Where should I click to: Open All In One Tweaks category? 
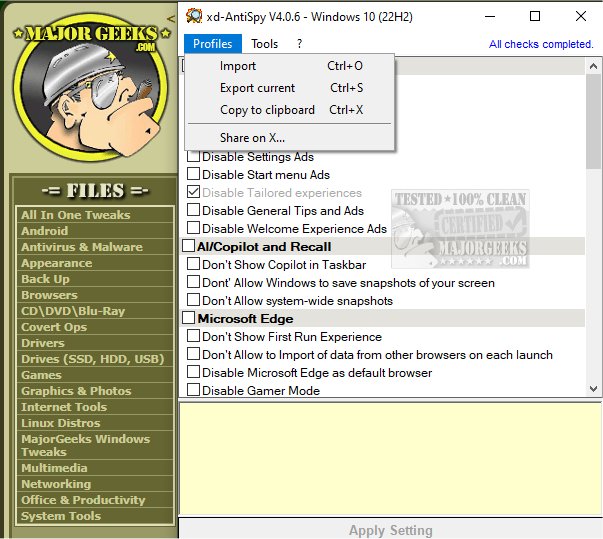(x=75, y=215)
